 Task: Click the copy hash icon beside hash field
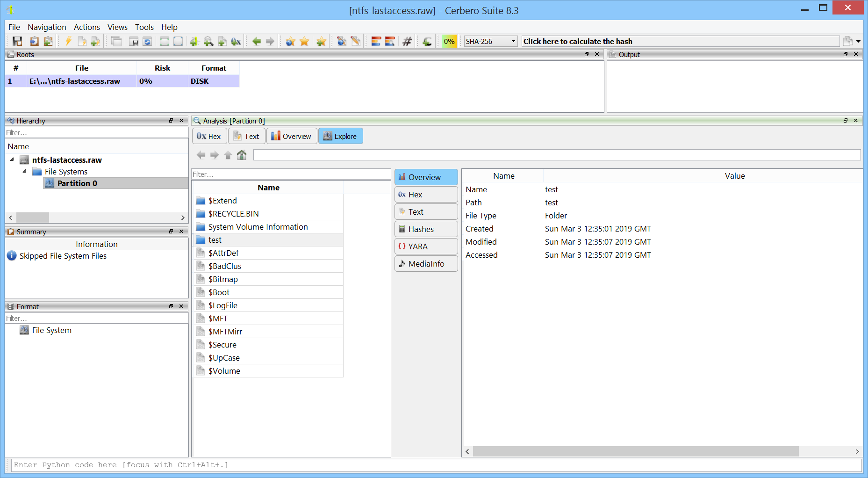pyautogui.click(x=848, y=41)
